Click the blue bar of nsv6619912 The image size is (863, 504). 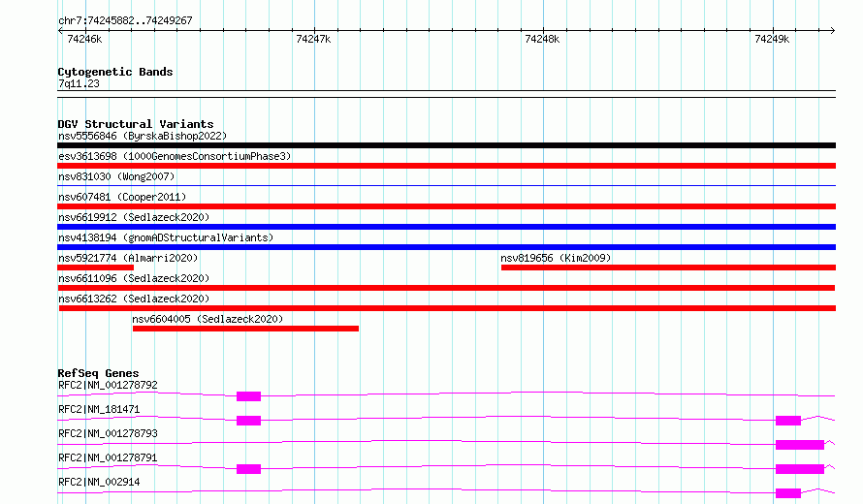point(446,227)
